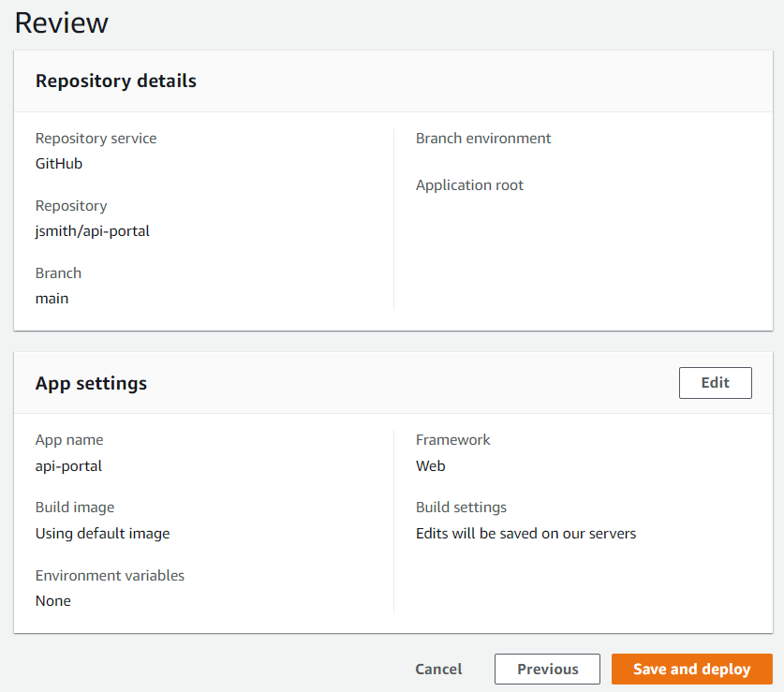The image size is (784, 692).
Task: Click the Review page heading
Action: coord(62,22)
